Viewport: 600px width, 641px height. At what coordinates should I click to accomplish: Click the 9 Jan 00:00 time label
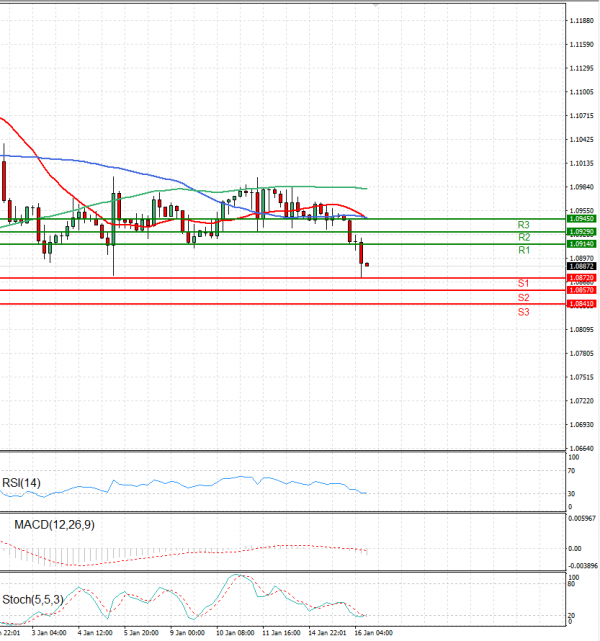pyautogui.click(x=187, y=633)
